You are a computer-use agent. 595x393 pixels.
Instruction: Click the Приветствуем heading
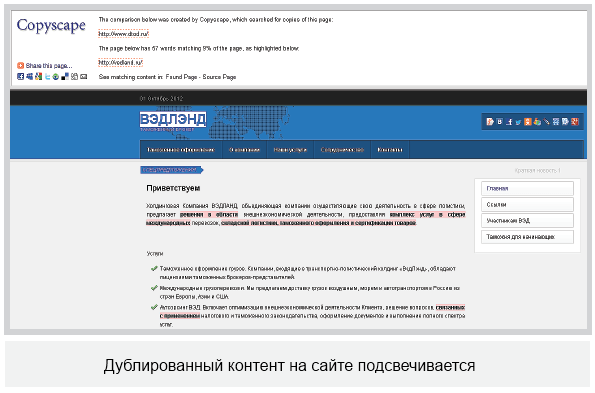click(173, 188)
